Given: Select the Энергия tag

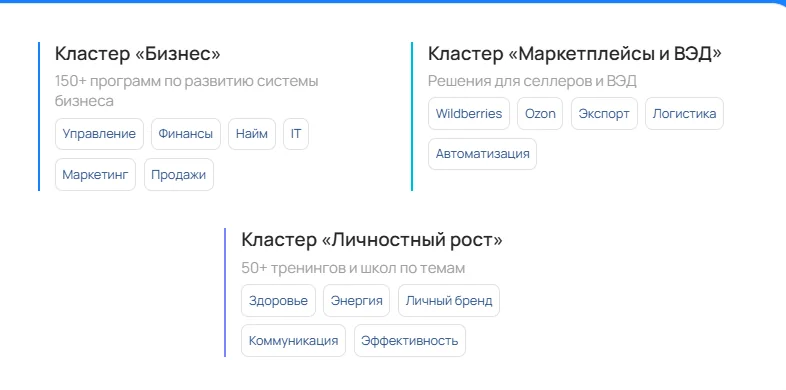Looking at the screenshot, I should coord(356,301).
